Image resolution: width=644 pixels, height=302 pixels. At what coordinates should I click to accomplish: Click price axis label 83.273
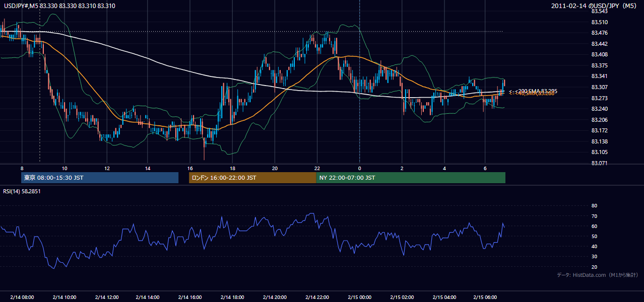coord(599,98)
